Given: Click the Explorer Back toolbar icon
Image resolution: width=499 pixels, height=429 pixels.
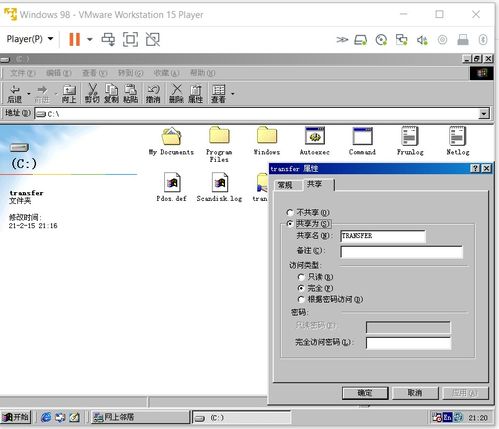Looking at the screenshot, I should point(14,94).
